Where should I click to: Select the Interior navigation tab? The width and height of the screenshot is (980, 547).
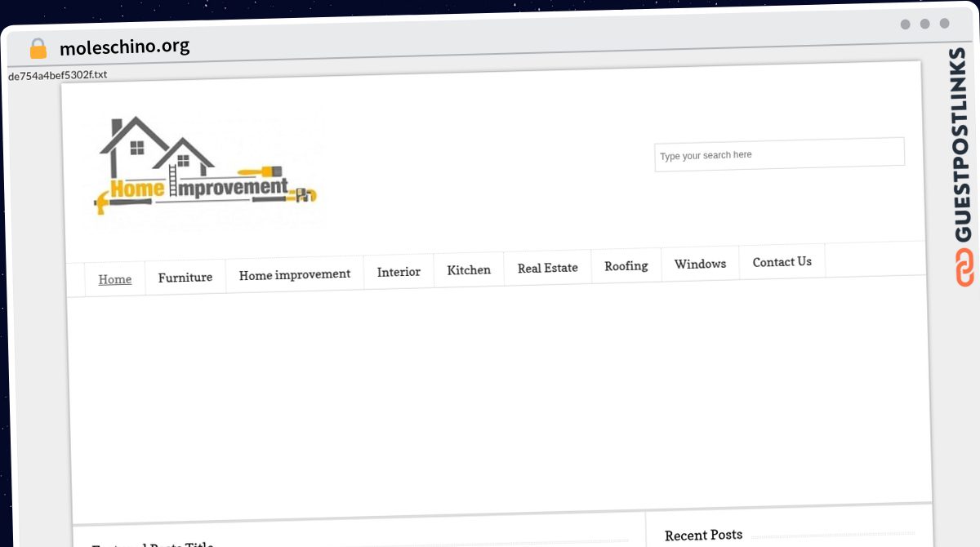(399, 272)
